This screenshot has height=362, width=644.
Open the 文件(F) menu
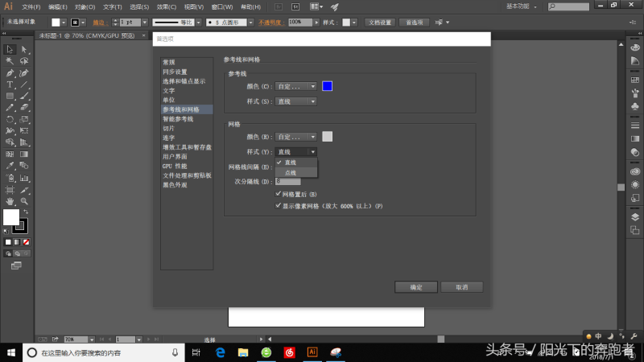point(31,7)
